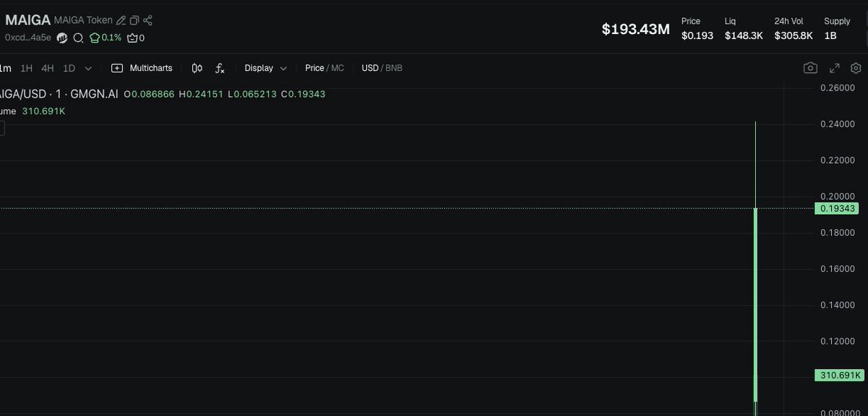868x416 pixels.
Task: Switch chart currency to BNB
Action: (394, 68)
